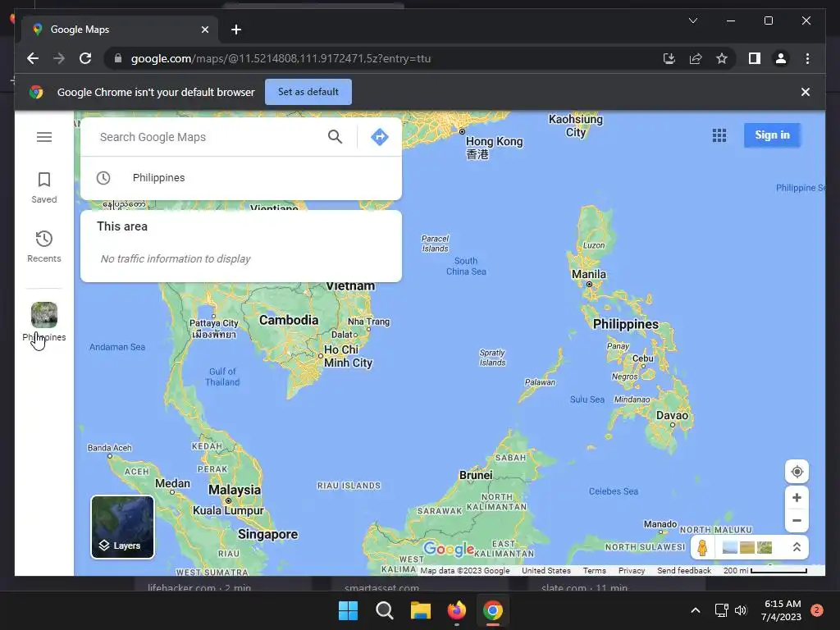Click the Sign in button

click(x=772, y=135)
